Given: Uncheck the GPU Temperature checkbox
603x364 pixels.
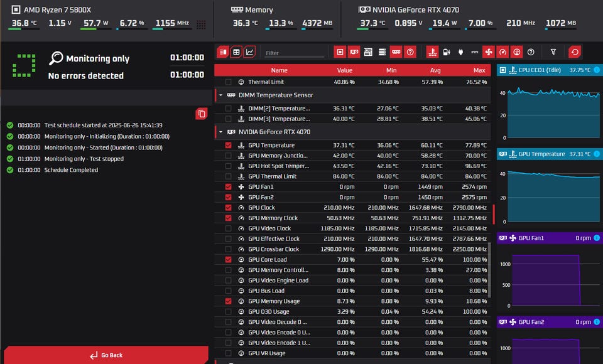Looking at the screenshot, I should (x=228, y=145).
